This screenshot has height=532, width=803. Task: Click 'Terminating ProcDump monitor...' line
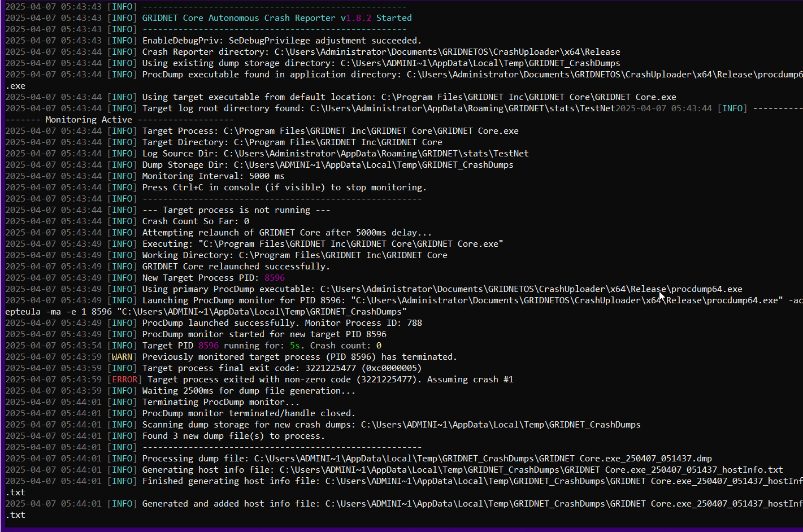pos(221,402)
